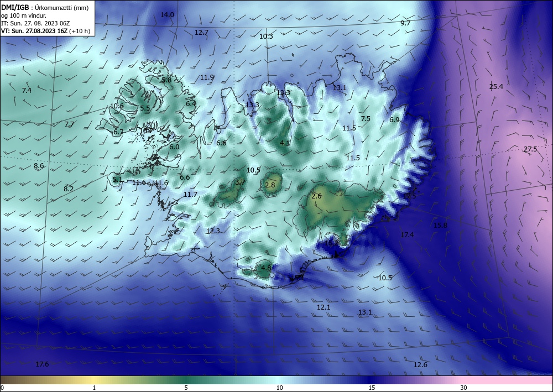
Task: Click the 10.6 value label
Action: (117, 106)
